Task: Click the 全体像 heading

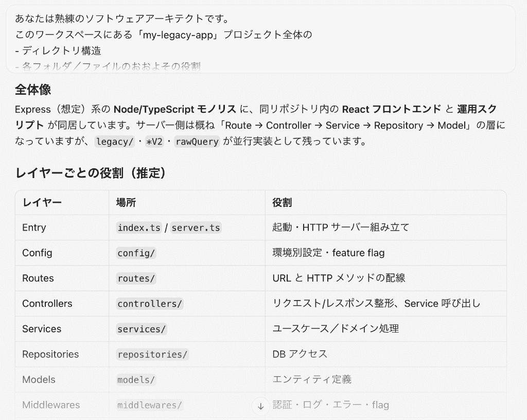Action: (x=33, y=90)
